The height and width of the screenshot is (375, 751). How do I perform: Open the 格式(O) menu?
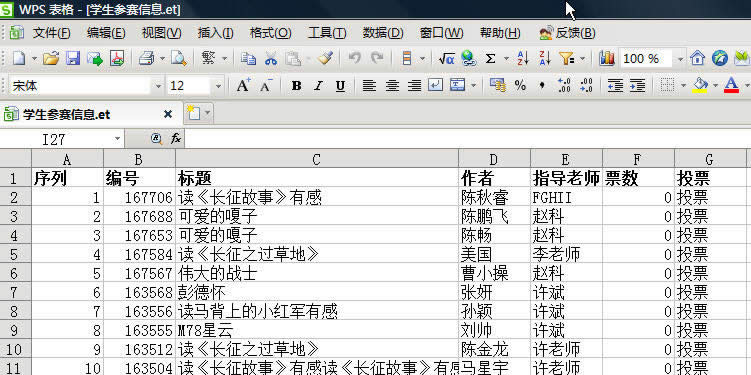(x=271, y=33)
